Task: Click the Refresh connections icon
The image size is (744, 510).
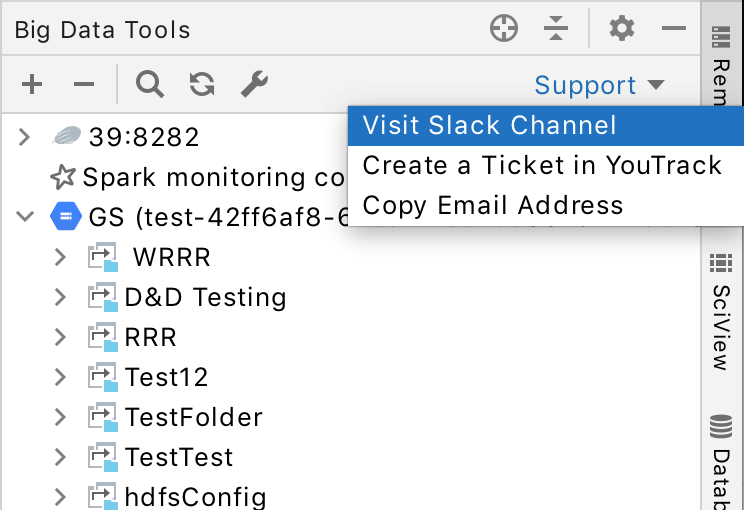Action: pyautogui.click(x=202, y=85)
